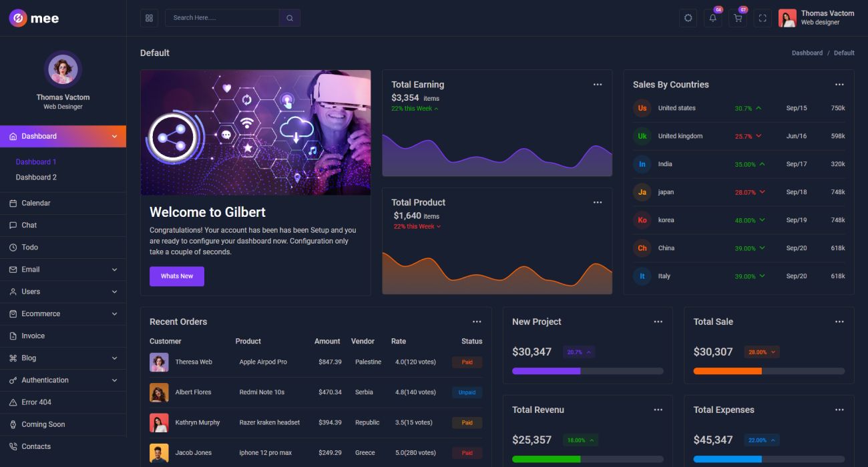The height and width of the screenshot is (467, 868).
Task: Click the grid apps icon in header
Action: (149, 18)
